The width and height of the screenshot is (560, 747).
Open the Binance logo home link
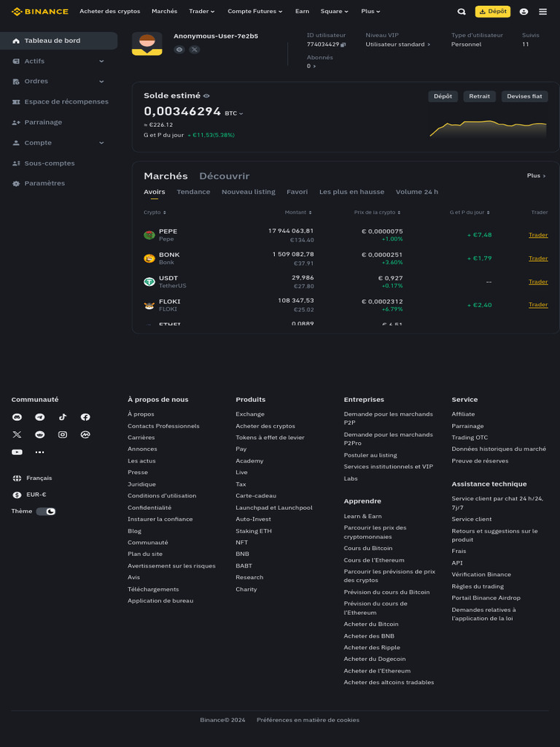pyautogui.click(x=40, y=12)
